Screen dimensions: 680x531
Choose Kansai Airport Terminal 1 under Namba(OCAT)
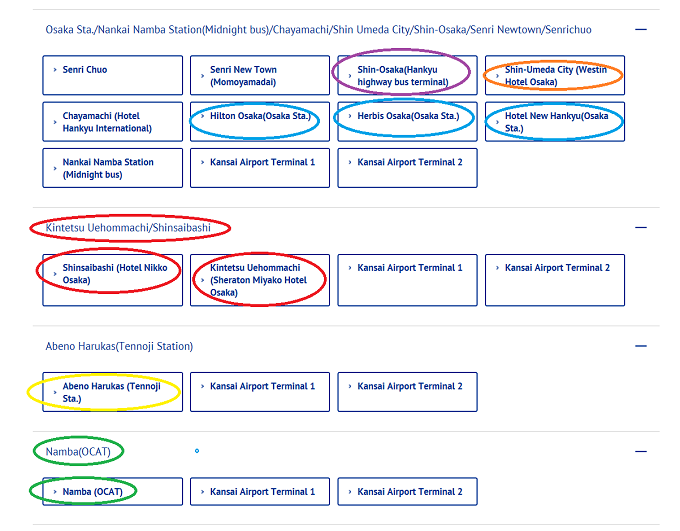point(260,492)
